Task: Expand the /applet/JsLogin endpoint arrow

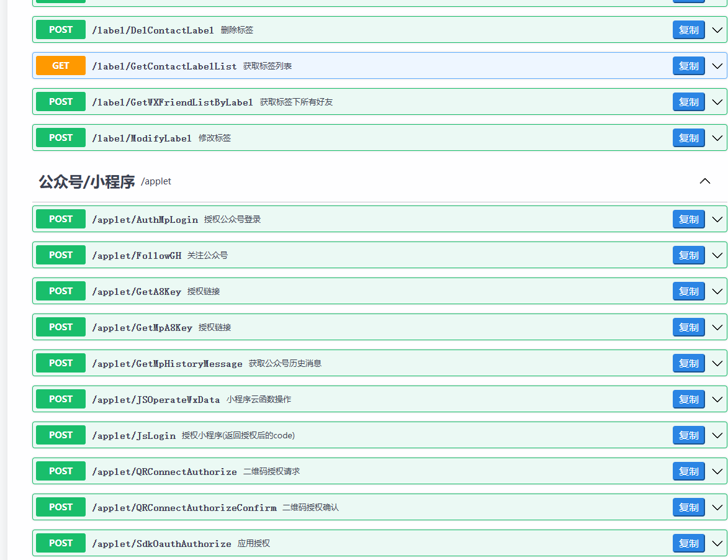Action: (717, 435)
